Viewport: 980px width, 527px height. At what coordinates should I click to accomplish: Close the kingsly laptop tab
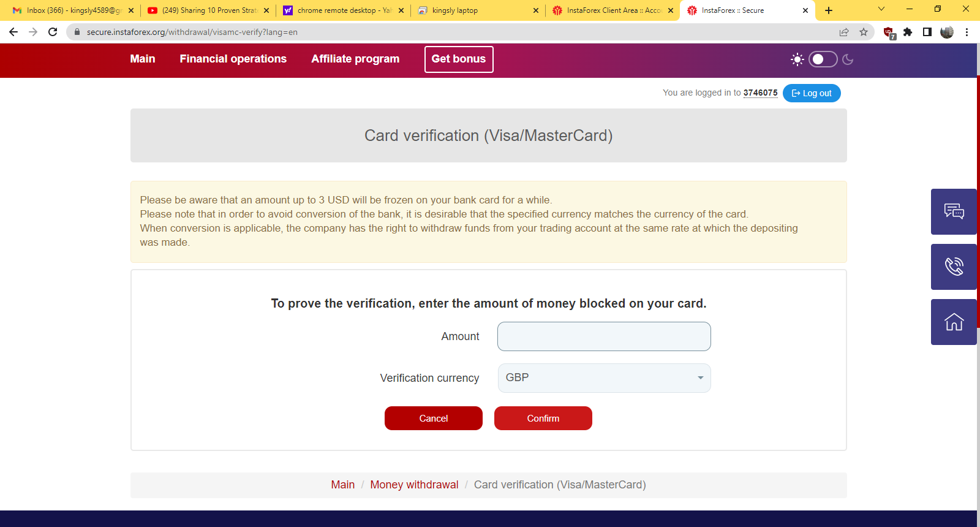coord(536,10)
